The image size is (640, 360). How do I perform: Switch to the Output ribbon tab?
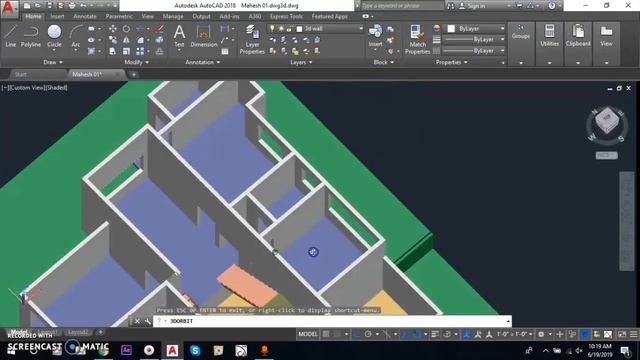click(x=201, y=16)
